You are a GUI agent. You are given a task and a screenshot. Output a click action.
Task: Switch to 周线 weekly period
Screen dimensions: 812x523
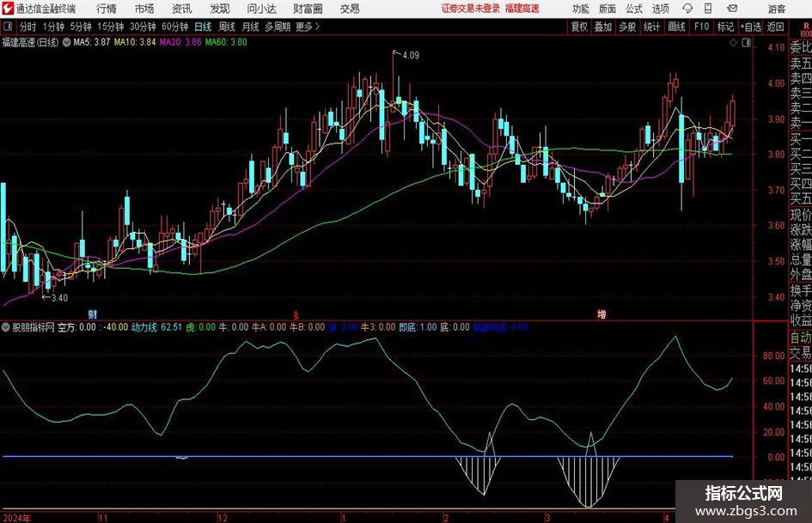(226, 27)
